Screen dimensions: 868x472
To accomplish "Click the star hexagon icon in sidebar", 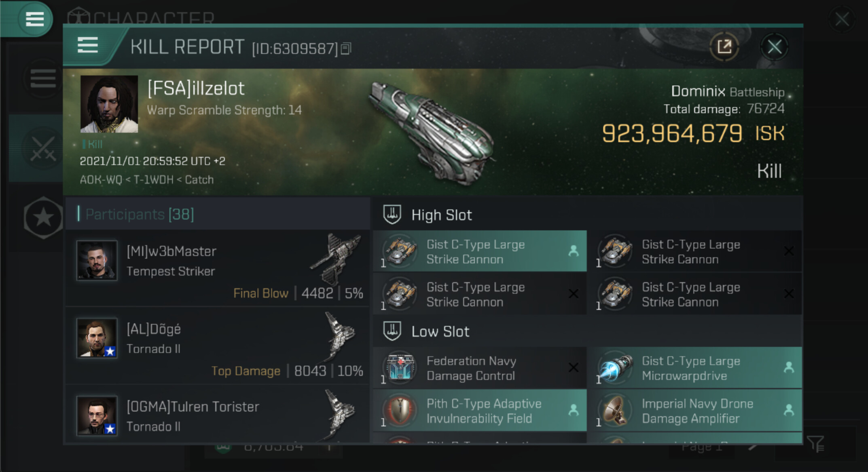I will (x=43, y=218).
